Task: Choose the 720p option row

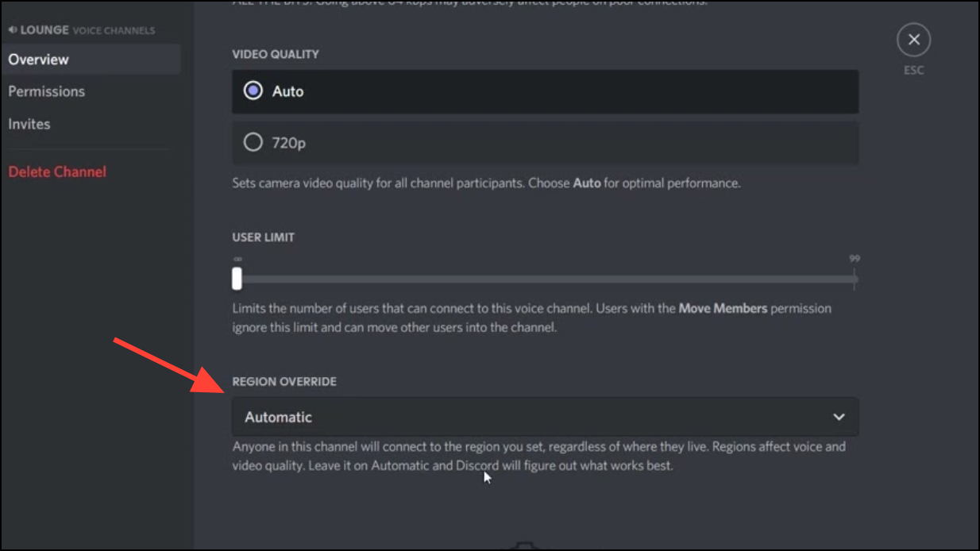Action: click(545, 143)
